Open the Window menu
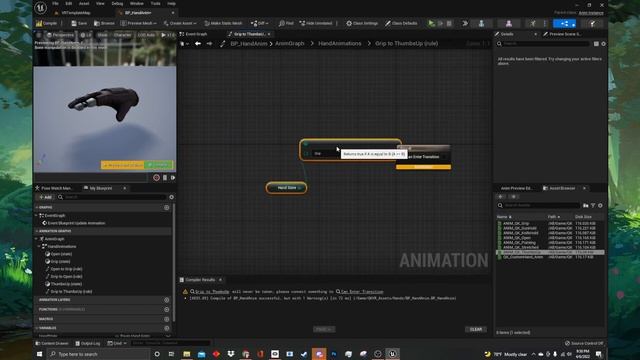This screenshot has width=640, height=360. (137, 4)
